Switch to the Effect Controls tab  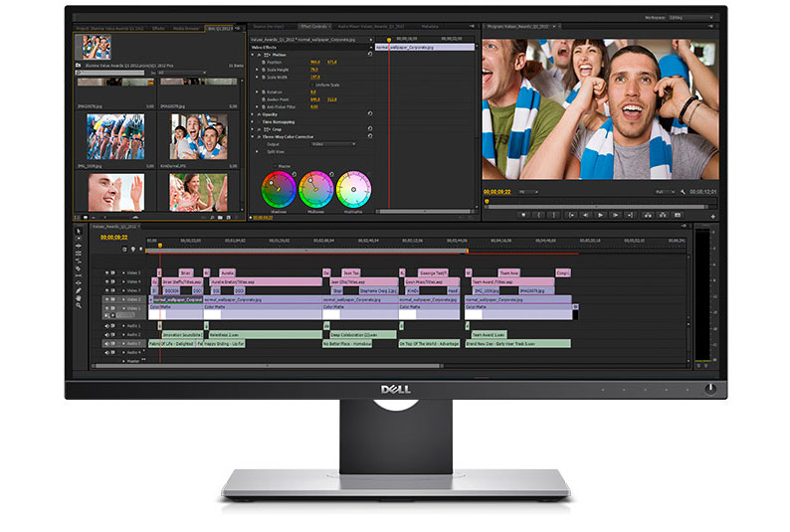point(313,26)
